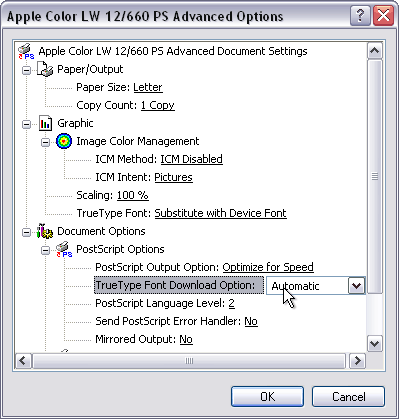Click PostScript Language Level value 2
Viewport: 399px width, 419px height.
coord(231,303)
